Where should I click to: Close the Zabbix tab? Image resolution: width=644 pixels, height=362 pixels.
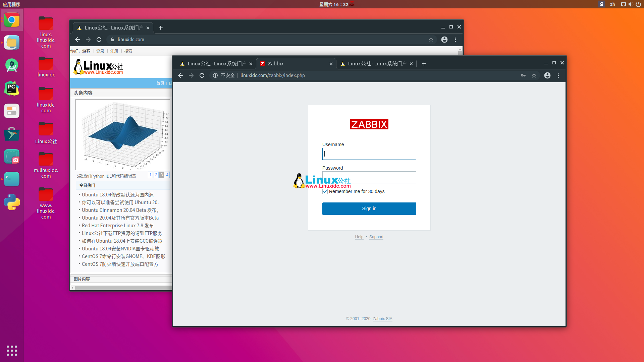pyautogui.click(x=331, y=64)
